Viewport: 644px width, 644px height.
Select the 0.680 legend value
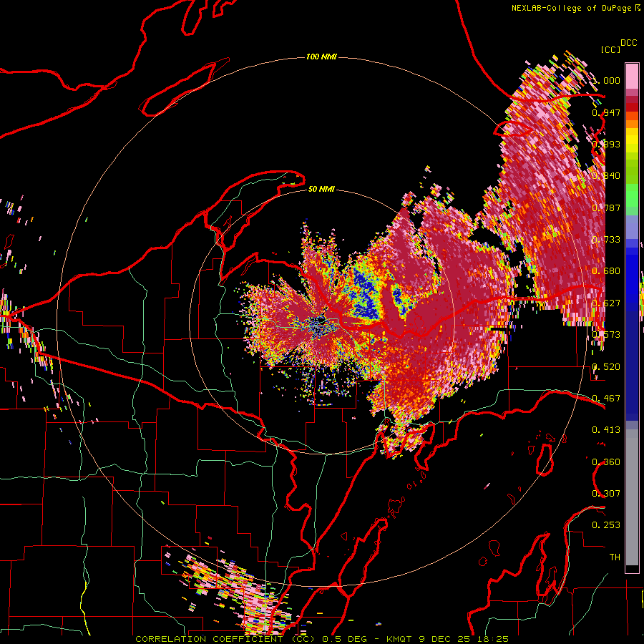point(606,271)
